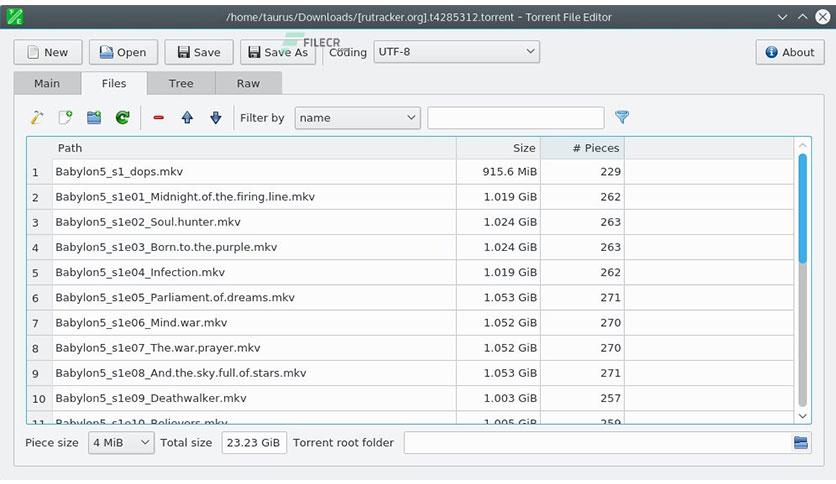Viewport: 836px width, 484px height.
Task: Click the 229 pieces cell
Action: (582, 172)
